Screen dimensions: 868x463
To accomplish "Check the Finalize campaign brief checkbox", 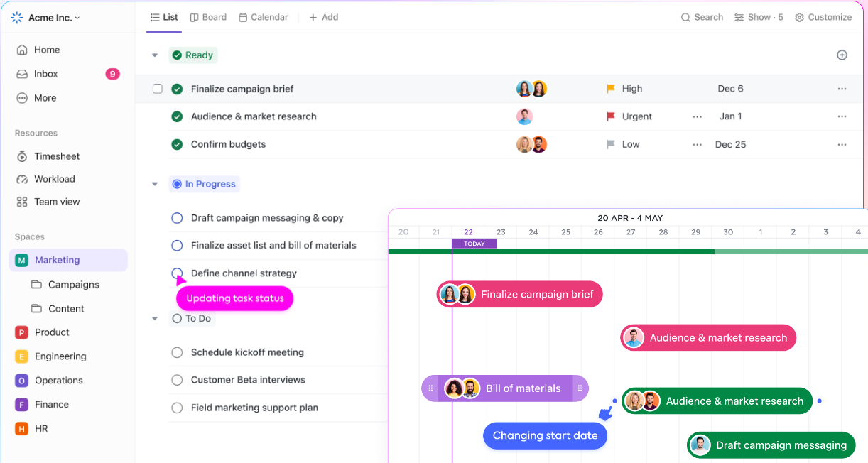I will [x=158, y=89].
